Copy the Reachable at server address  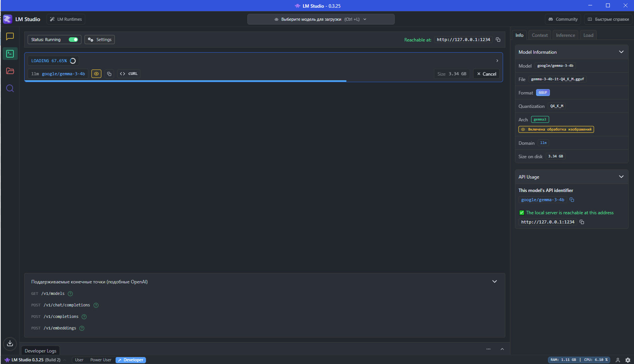[498, 40]
